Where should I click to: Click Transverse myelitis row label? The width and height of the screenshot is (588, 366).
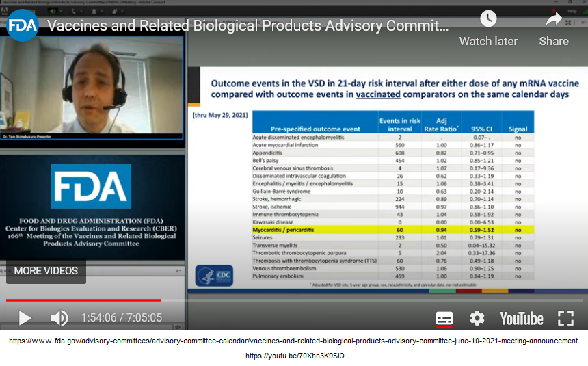274,245
